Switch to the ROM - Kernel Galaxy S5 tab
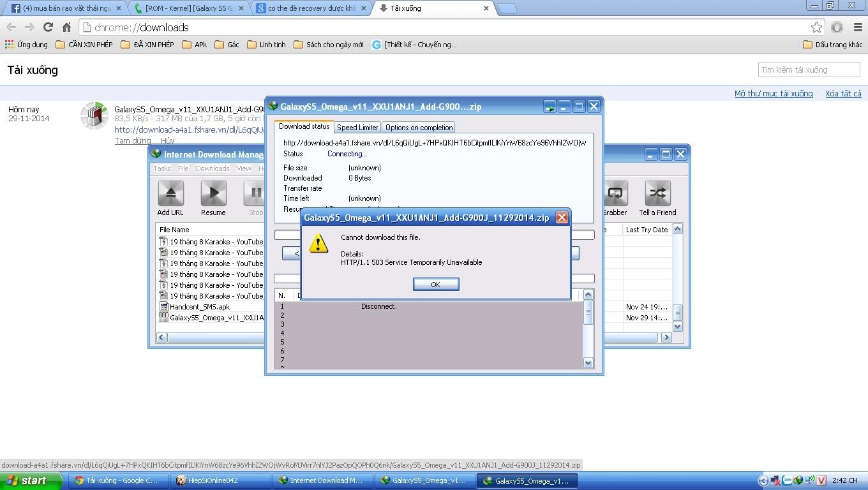868x490 pixels. [187, 8]
